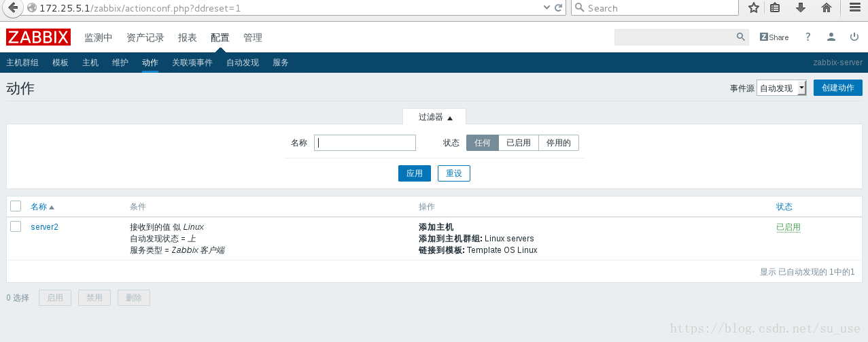
Task: Click the 应用 filter button
Action: pyautogui.click(x=415, y=173)
